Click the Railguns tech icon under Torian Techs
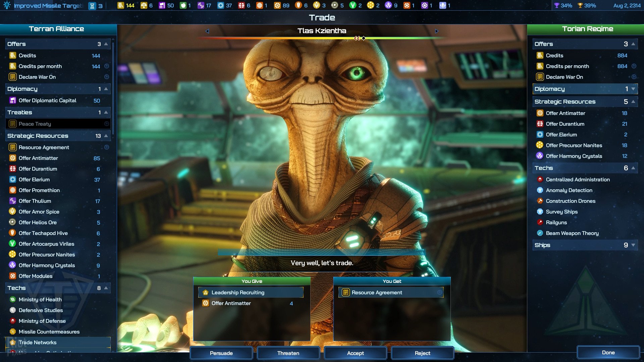This screenshot has height=362, width=644. coord(540,222)
